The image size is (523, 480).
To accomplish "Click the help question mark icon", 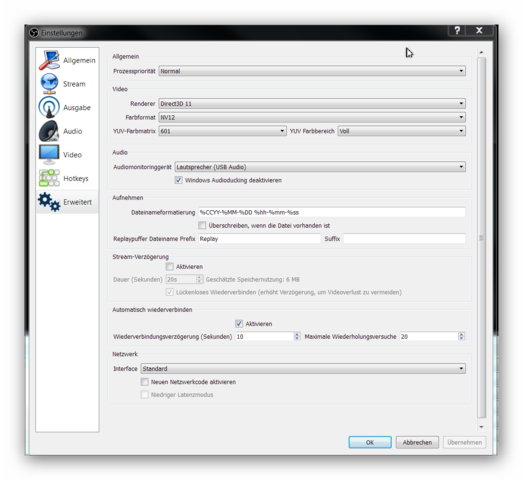I will click(457, 30).
